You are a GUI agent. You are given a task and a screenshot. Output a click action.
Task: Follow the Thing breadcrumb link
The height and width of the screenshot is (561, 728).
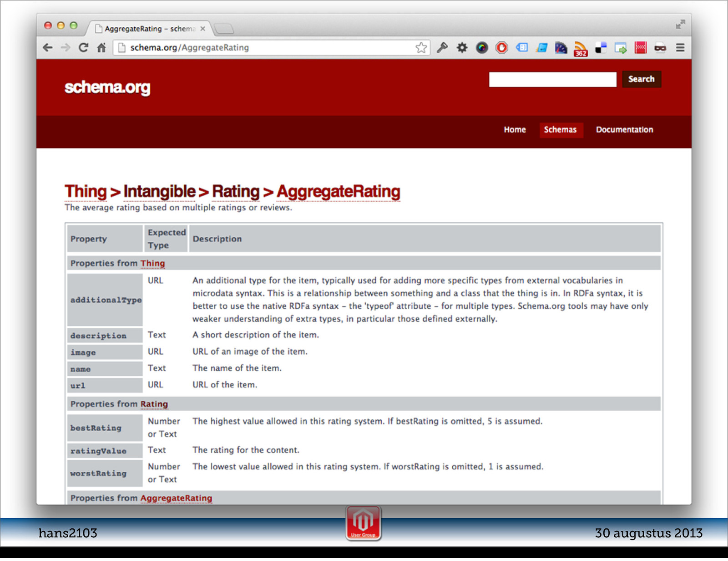pos(86,192)
